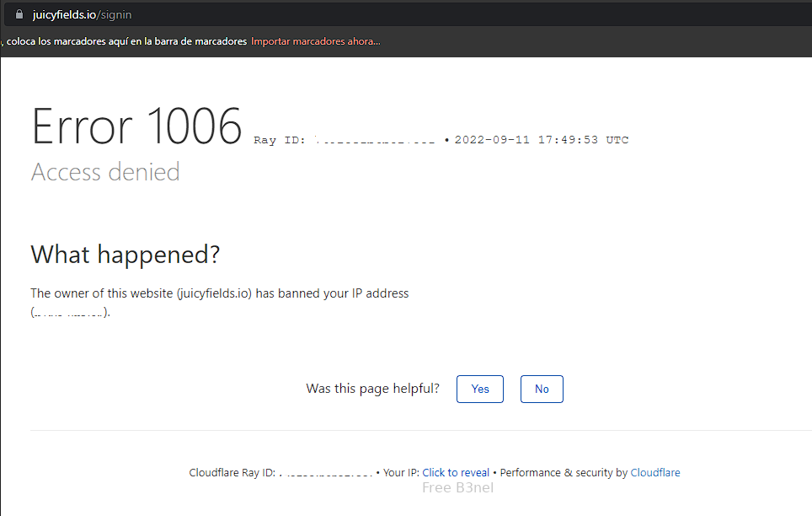
Task: Click the bookmarks bar hint text
Action: tap(125, 41)
